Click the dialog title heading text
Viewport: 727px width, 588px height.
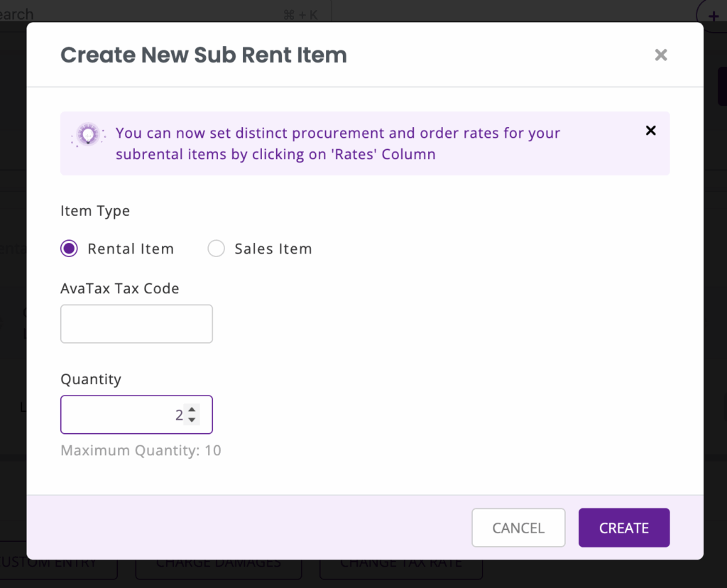[x=204, y=55]
